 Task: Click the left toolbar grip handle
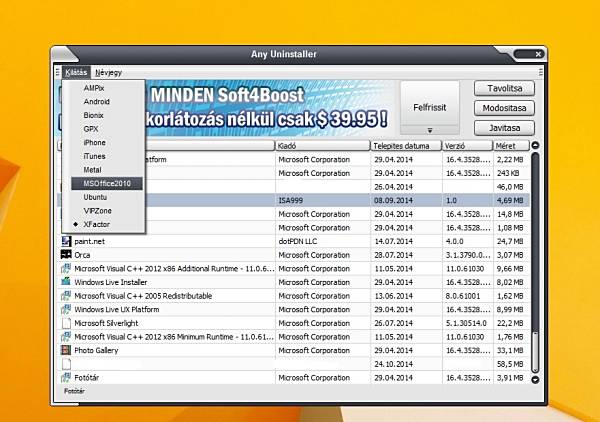tap(57, 72)
